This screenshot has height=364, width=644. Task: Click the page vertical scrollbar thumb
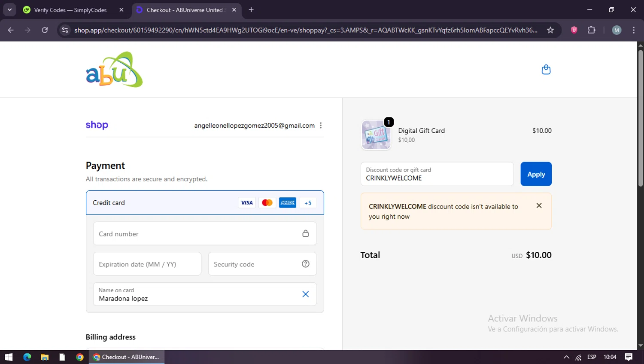(641, 118)
